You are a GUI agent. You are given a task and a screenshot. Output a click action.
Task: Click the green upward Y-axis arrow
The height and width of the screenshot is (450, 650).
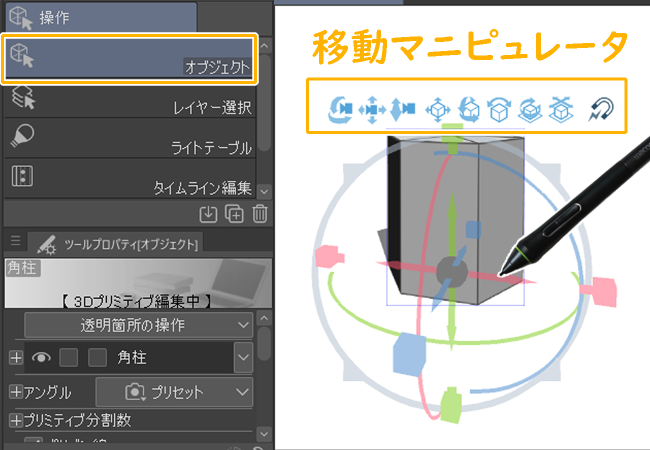click(452, 215)
